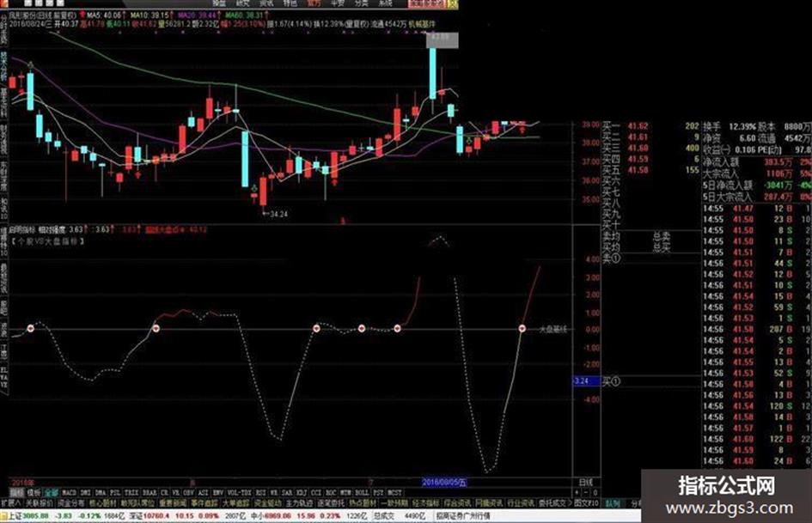Click the 日线 period label
Viewport: 812px width, 523px height.
pos(586,482)
